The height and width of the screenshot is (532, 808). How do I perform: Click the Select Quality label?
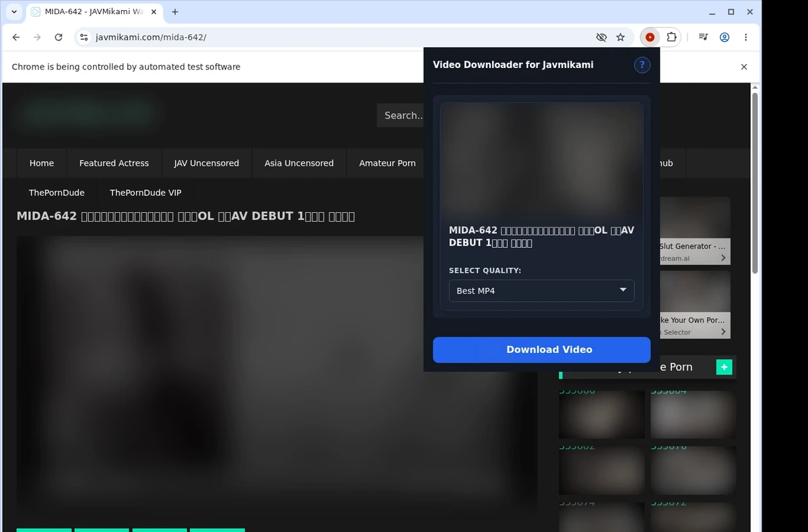[x=485, y=271]
